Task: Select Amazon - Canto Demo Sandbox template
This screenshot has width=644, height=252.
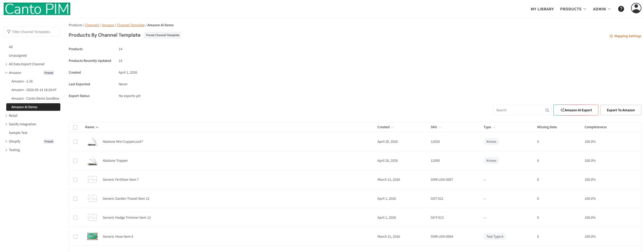Action: point(35,99)
